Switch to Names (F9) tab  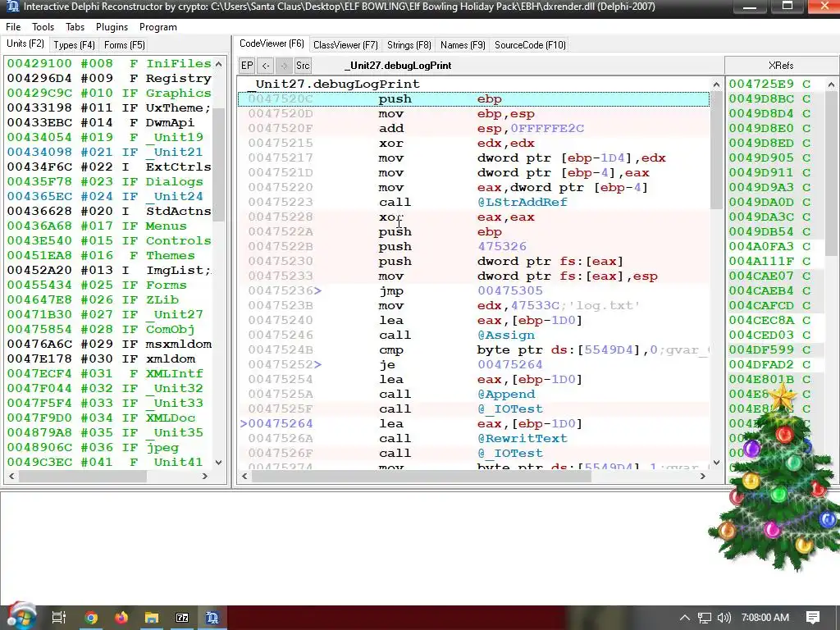[x=463, y=45]
